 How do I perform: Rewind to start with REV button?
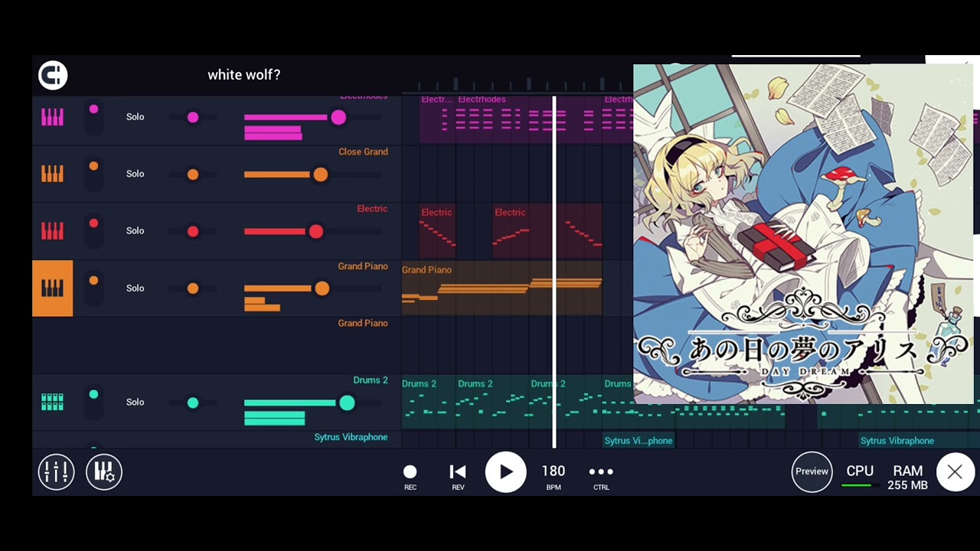pos(458,476)
